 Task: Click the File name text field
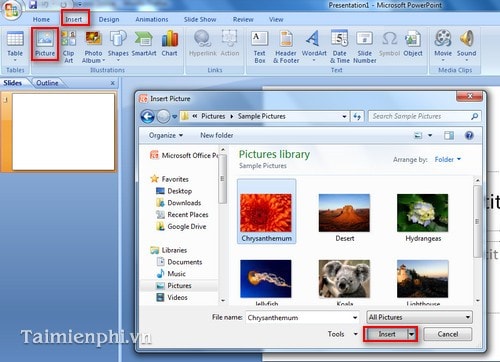299,317
